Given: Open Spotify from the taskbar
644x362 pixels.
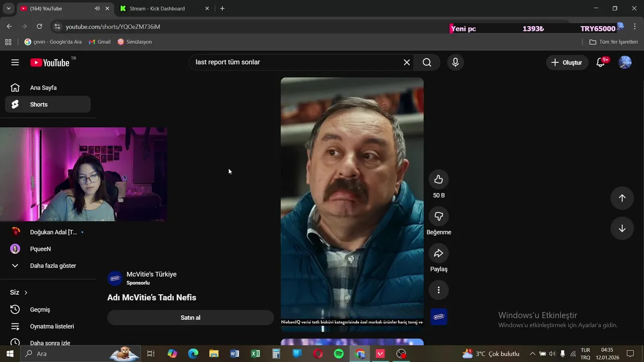Looking at the screenshot, I should click(x=339, y=354).
